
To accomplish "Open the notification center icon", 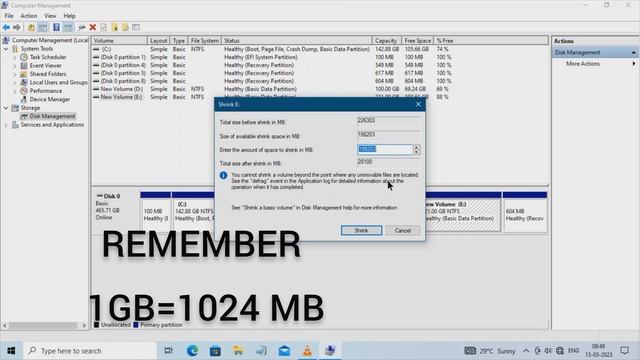I will [624, 351].
